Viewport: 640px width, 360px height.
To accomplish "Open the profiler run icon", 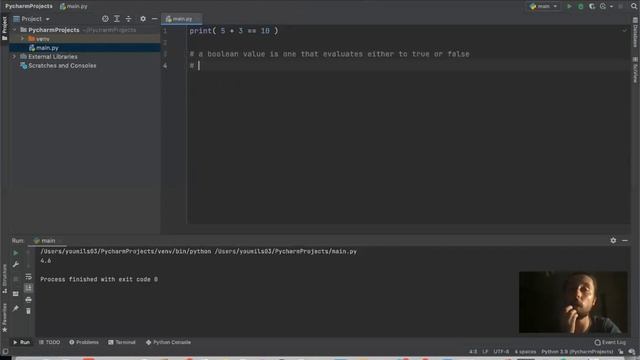I will 603,6.
